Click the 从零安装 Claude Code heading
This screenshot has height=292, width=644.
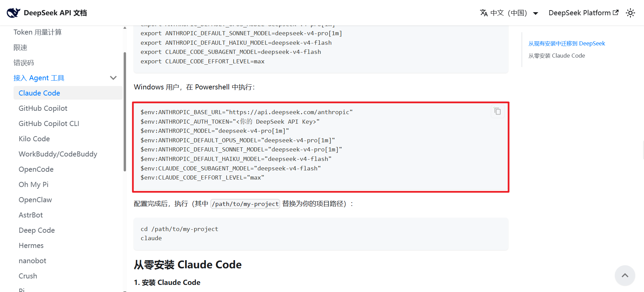tap(188, 265)
